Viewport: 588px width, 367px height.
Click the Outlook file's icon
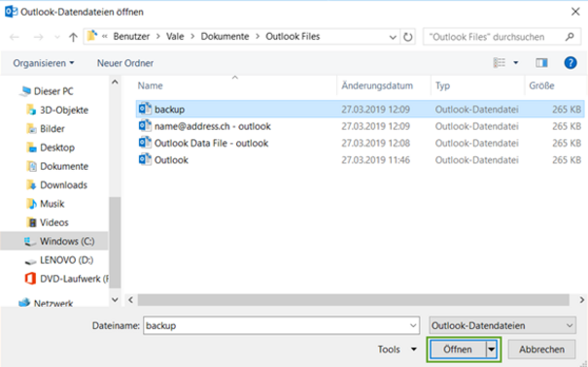(x=145, y=159)
